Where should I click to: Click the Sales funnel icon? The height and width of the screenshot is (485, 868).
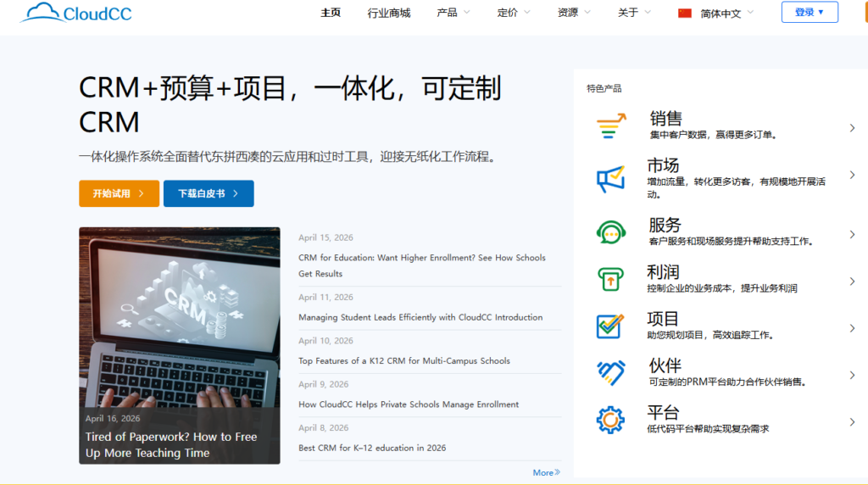coord(610,125)
